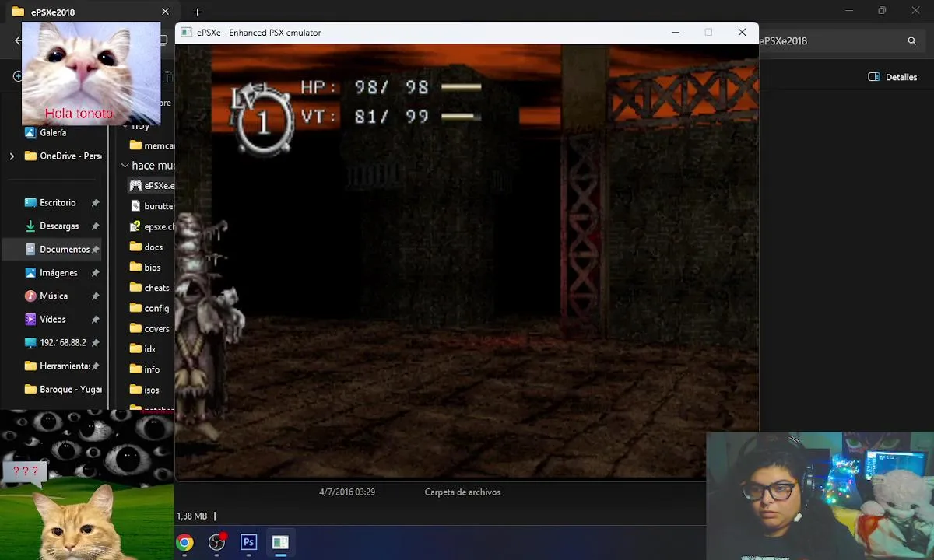The height and width of the screenshot is (560, 934).
Task: Select the isos folder
Action: click(145, 389)
